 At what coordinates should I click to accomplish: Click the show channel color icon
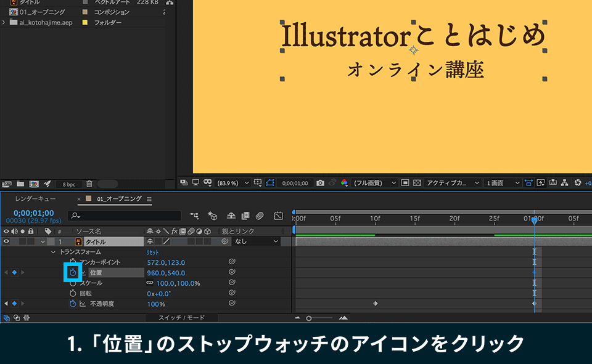(x=344, y=183)
